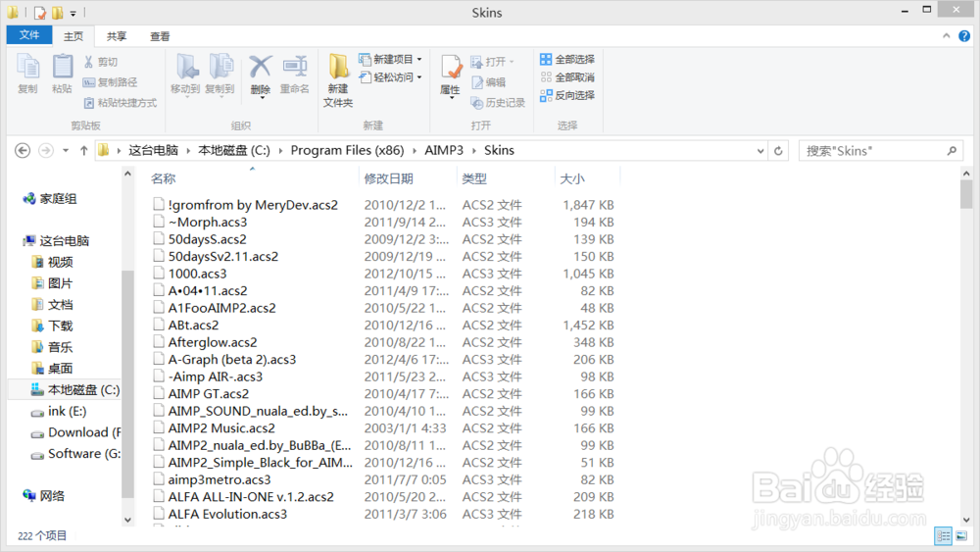Click the Properties (属性) icon
The width and height of the screenshot is (980, 552).
pos(451,68)
